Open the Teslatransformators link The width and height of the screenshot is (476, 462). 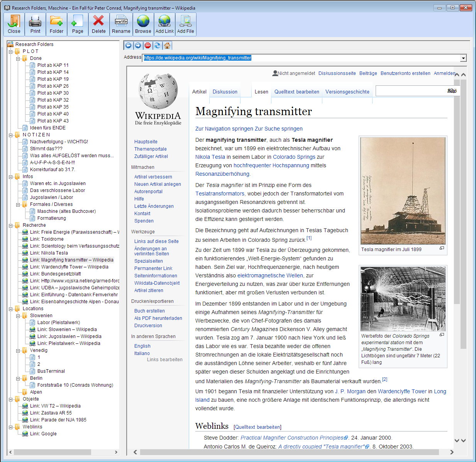point(220,194)
